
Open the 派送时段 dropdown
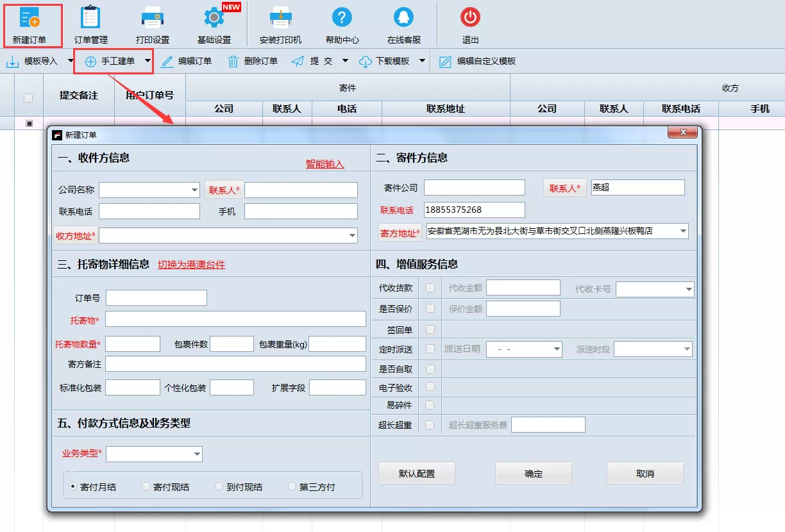tap(687, 349)
